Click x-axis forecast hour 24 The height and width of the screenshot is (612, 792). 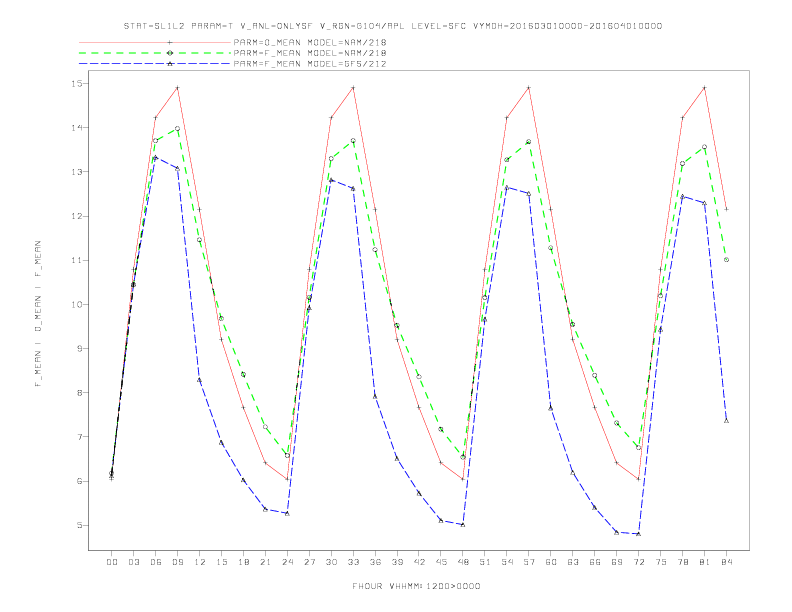(x=287, y=562)
